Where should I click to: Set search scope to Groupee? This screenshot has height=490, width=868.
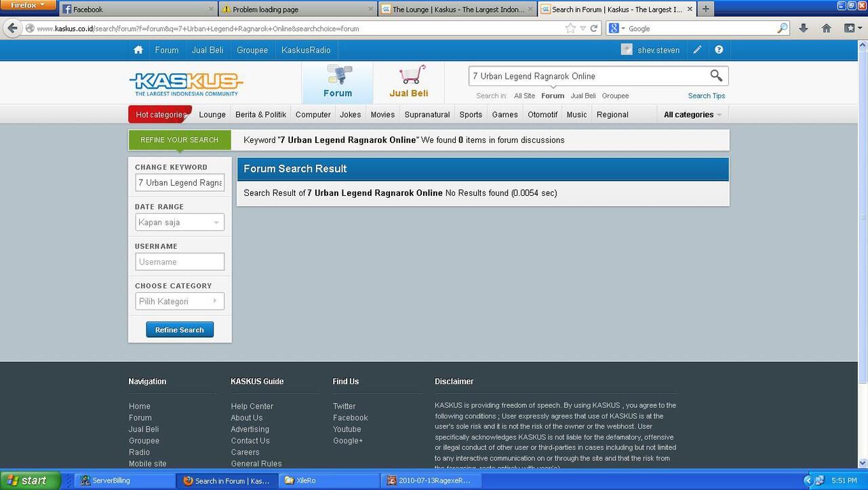click(615, 96)
